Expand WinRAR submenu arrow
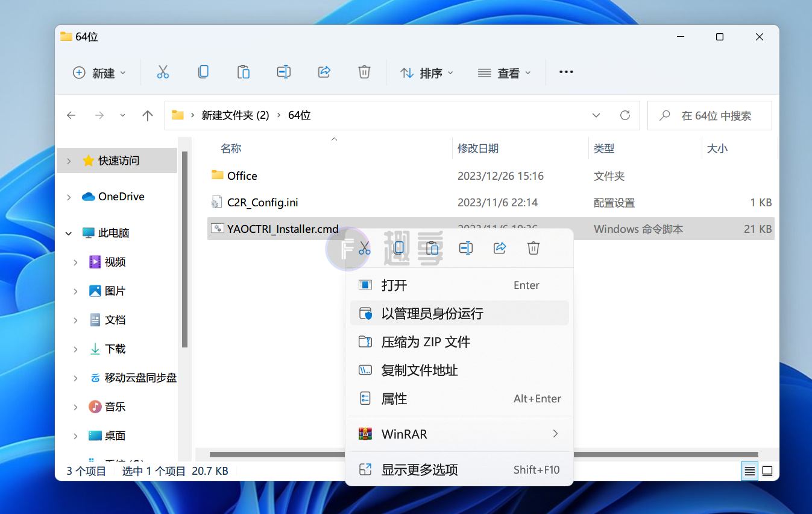The height and width of the screenshot is (514, 812). (555, 434)
